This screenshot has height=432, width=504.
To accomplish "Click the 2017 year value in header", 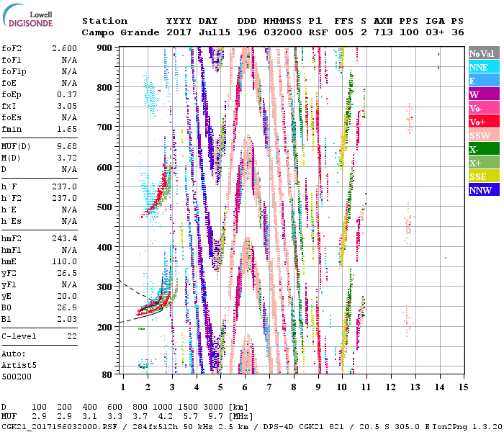I will click(x=178, y=32).
